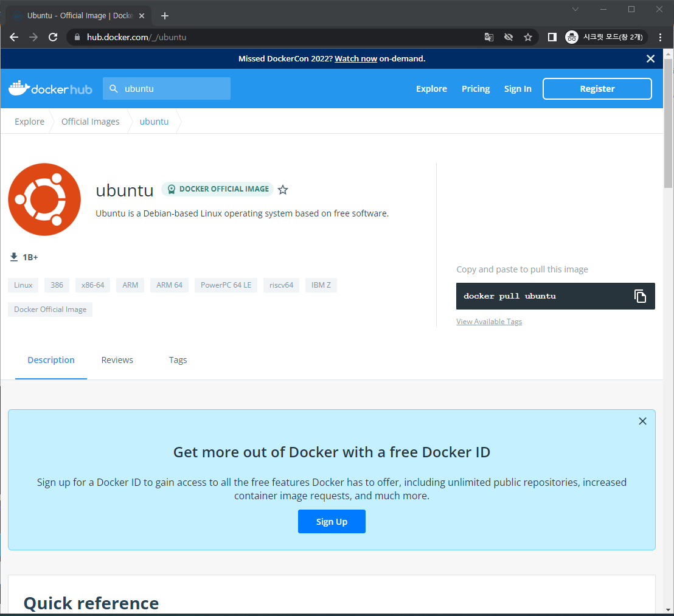Click the browser forward arrow
Image resolution: width=674 pixels, height=616 pixels.
[33, 37]
